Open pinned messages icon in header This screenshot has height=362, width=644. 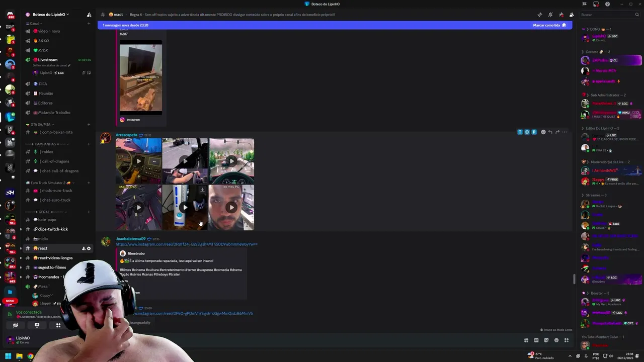(561, 15)
